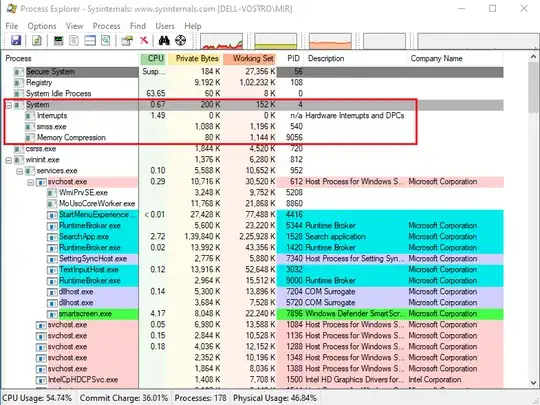Click the CPU Usage 54.74% status entry
Screen dimensions: 540x405
click(38, 398)
